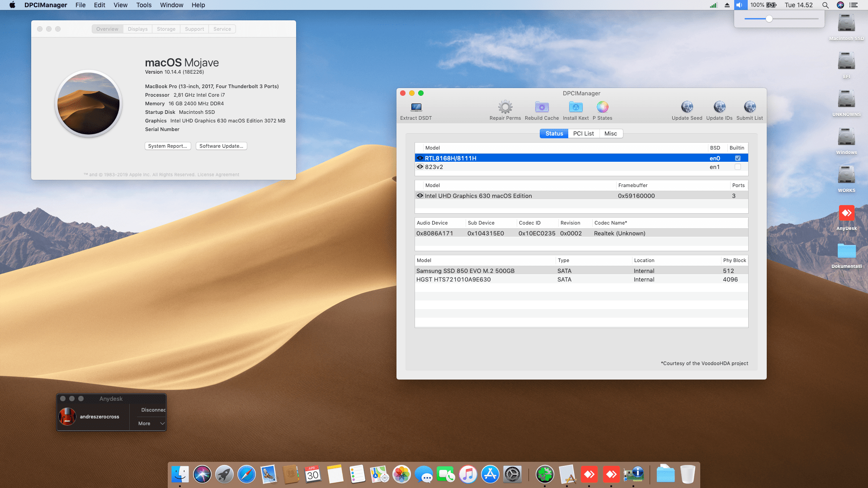Open Install Kext in DPCIManager toolbar
Screen dimensions: 868x488
coord(576,107)
